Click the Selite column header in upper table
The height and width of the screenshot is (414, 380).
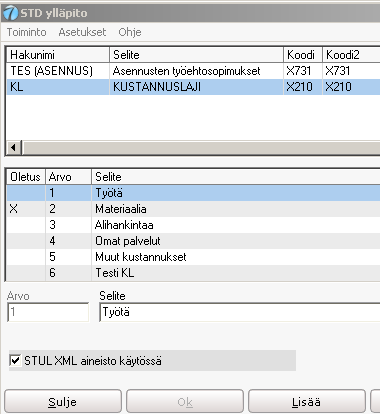click(196, 54)
